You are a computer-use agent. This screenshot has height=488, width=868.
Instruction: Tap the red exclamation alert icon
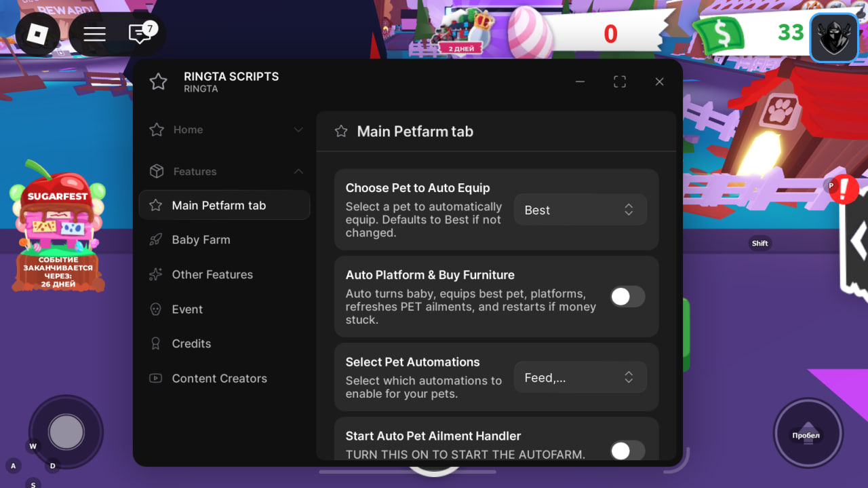pyautogui.click(x=844, y=189)
